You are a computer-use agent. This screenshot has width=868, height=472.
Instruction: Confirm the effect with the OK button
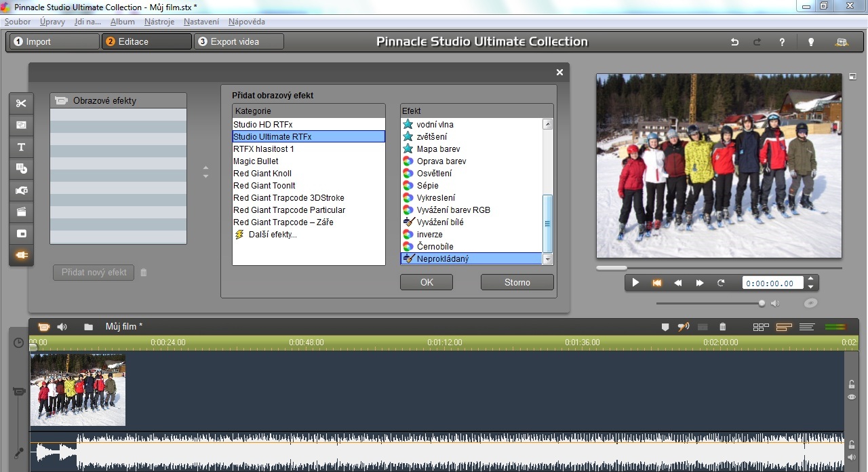coord(426,282)
